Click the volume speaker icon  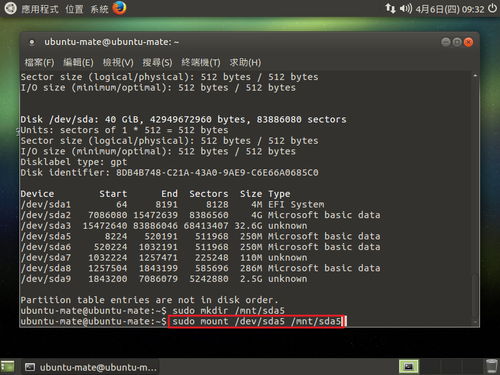(x=406, y=8)
